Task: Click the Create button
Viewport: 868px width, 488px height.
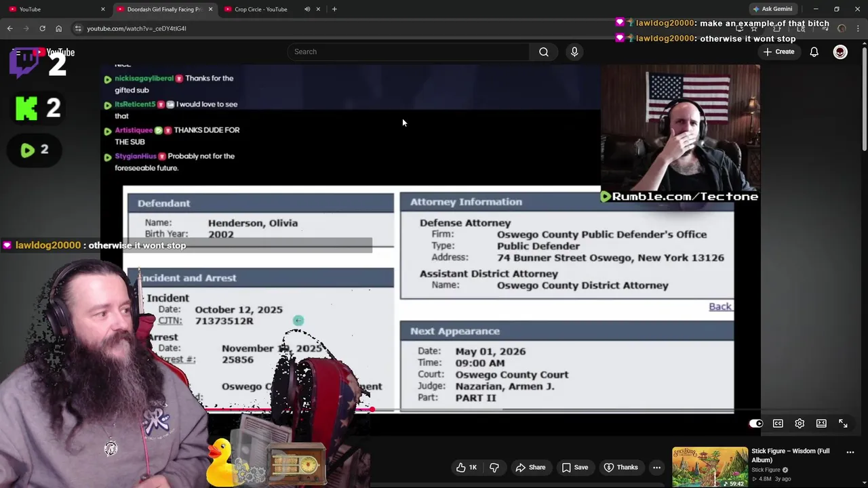Action: 778,52
